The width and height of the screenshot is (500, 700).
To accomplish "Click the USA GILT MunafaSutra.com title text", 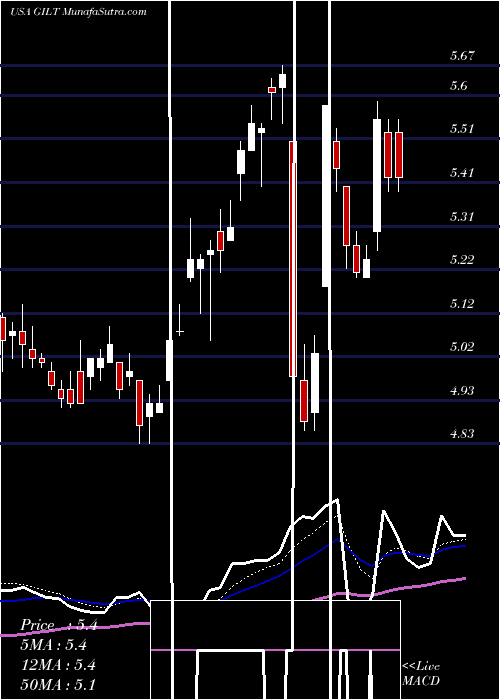I will pyautogui.click(x=78, y=11).
